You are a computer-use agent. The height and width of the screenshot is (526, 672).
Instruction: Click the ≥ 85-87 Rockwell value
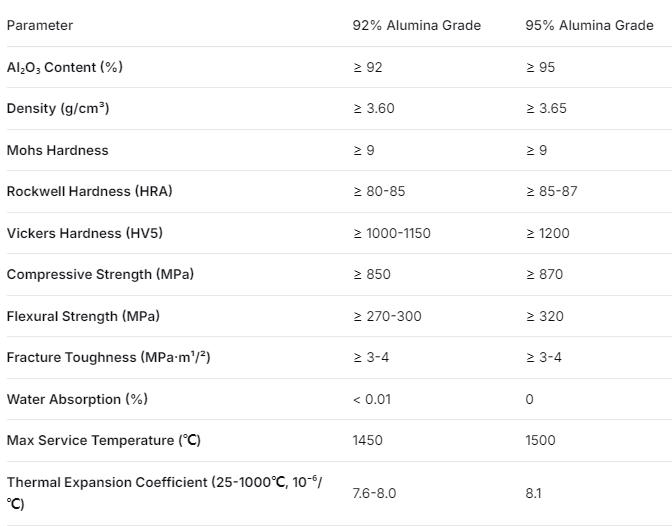552,191
